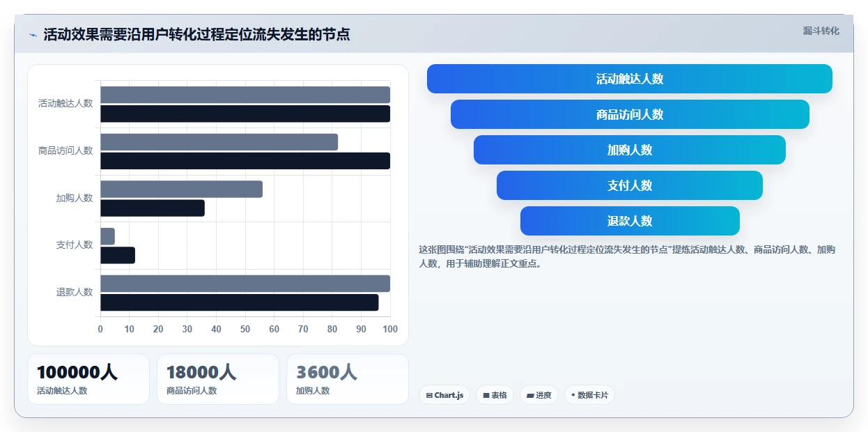The image size is (868, 432).
Task: Open the 18000人 data card
Action: (x=218, y=379)
